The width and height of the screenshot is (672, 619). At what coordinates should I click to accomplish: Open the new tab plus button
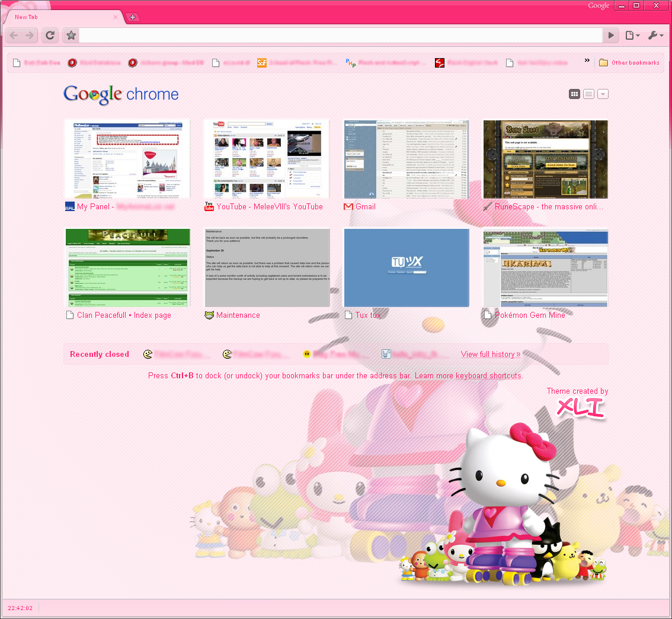[x=133, y=17]
